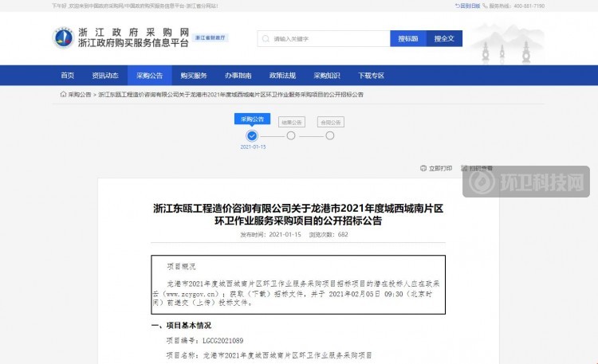Open the 首页 navigation item
The height and width of the screenshot is (364, 598).
point(68,76)
